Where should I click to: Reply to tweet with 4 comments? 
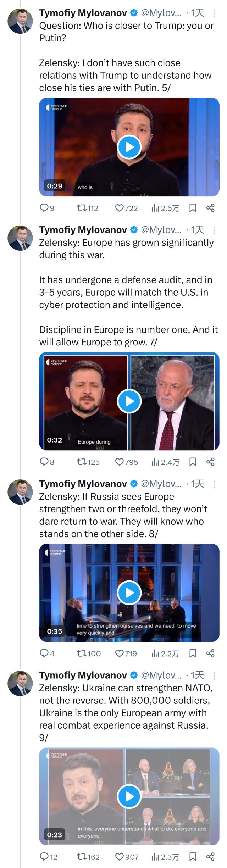click(x=44, y=653)
